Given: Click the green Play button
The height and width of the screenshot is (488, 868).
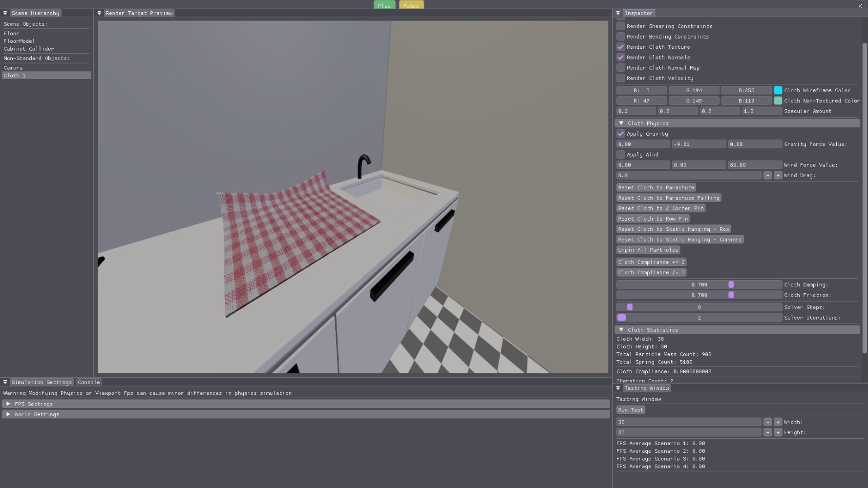Looking at the screenshot, I should tap(384, 5).
